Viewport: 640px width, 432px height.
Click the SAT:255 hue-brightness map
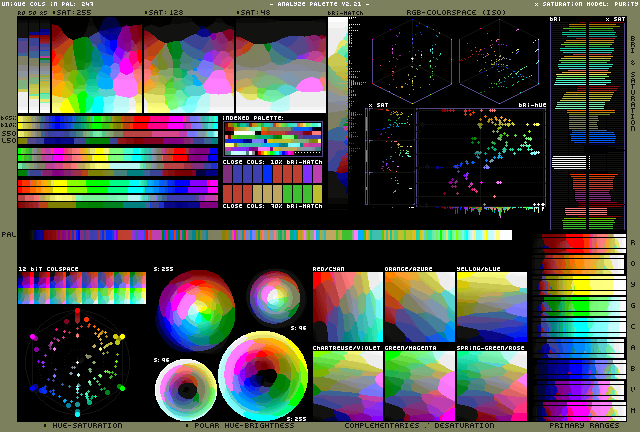(x=96, y=66)
